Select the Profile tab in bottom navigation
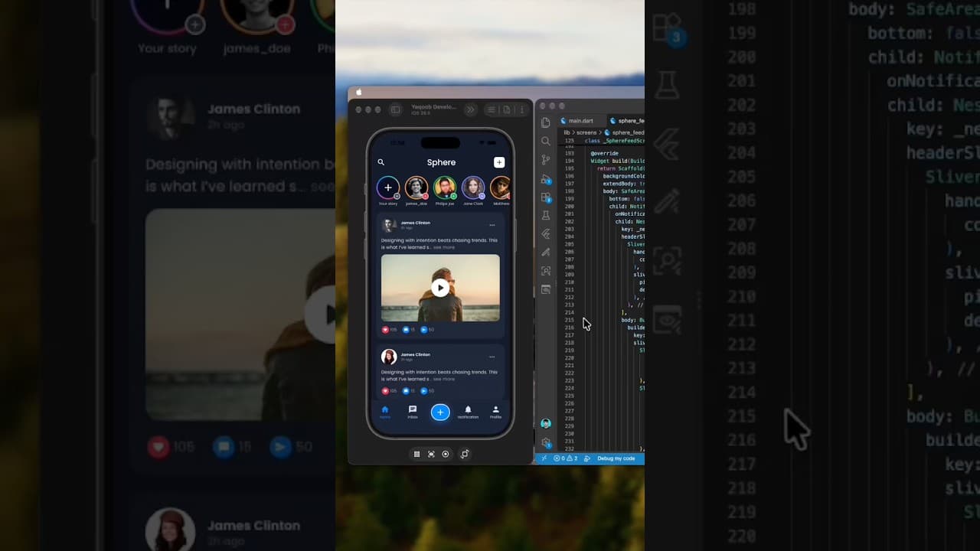 495,412
